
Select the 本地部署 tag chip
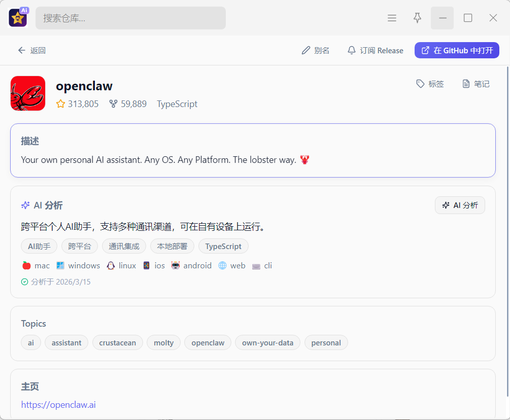coord(172,247)
